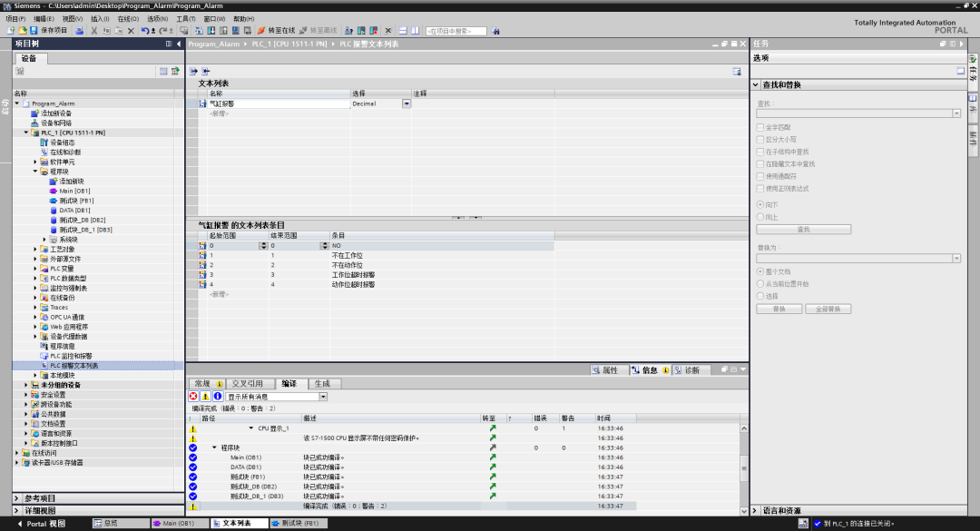Image resolution: width=980 pixels, height=531 pixels.
Task: Select 测试块_DB [DB2] in project tree
Action: coord(82,221)
